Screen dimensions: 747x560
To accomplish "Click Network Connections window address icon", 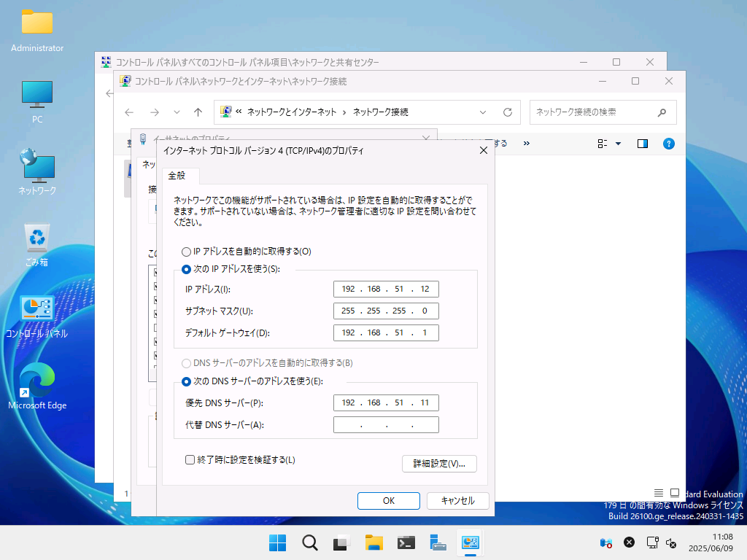I will [x=226, y=112].
